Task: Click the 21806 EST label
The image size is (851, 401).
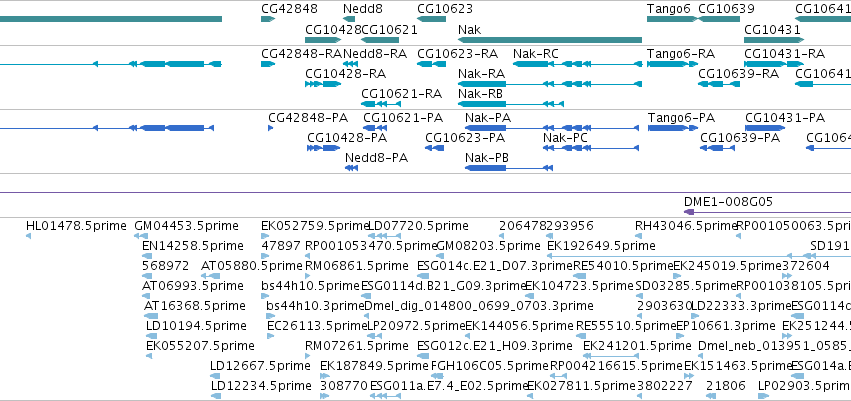Action: 726,386
